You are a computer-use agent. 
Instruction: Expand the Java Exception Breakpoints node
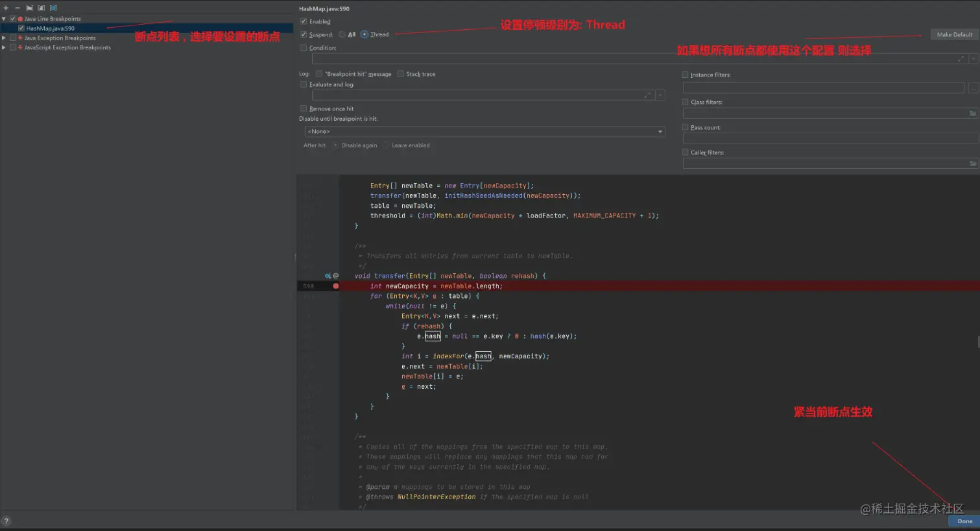point(4,38)
